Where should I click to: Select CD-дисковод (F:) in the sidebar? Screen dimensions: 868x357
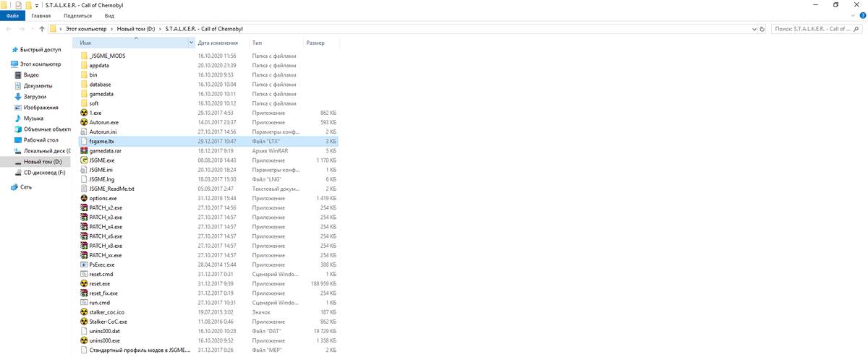pyautogui.click(x=44, y=172)
